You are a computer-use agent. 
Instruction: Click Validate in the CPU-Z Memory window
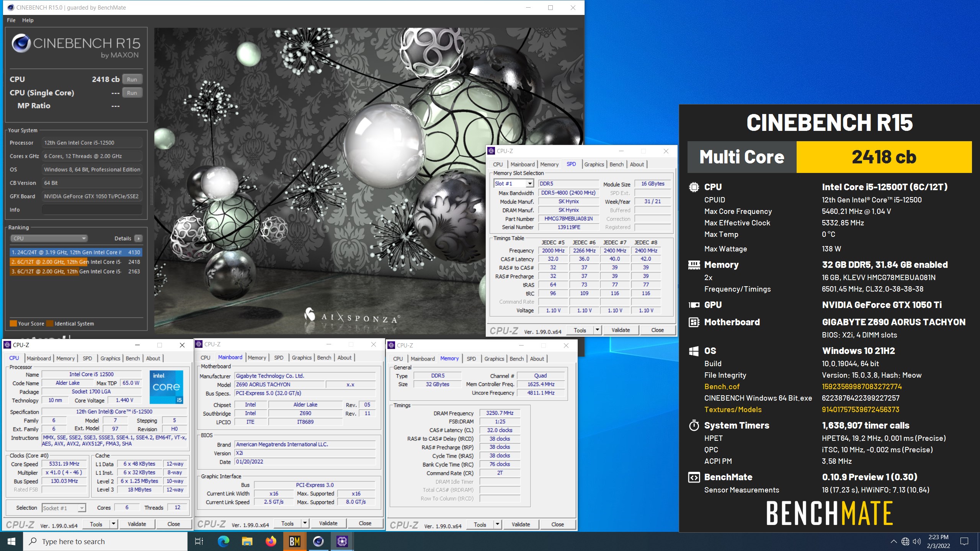521,525
